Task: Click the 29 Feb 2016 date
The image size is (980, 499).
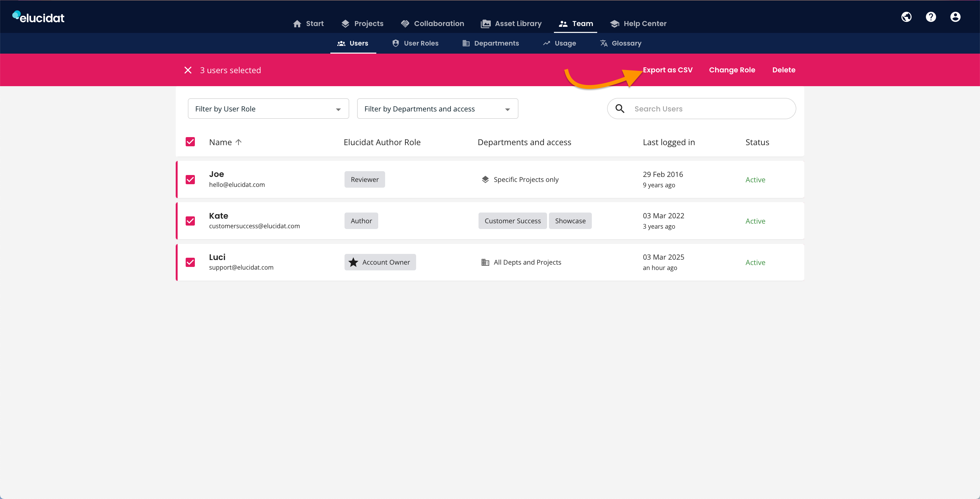Action: click(x=663, y=174)
